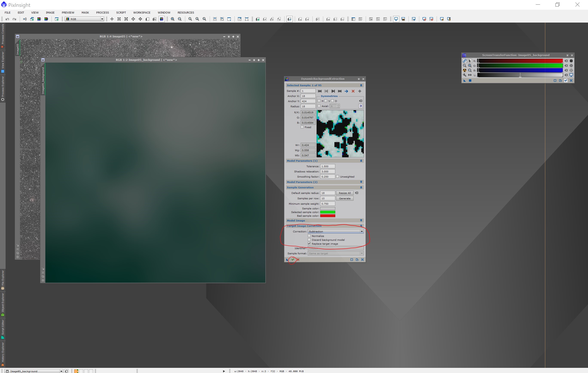The image size is (588, 373).
Task: Toggle the Unweighted checkbox
Action: coord(337,176)
